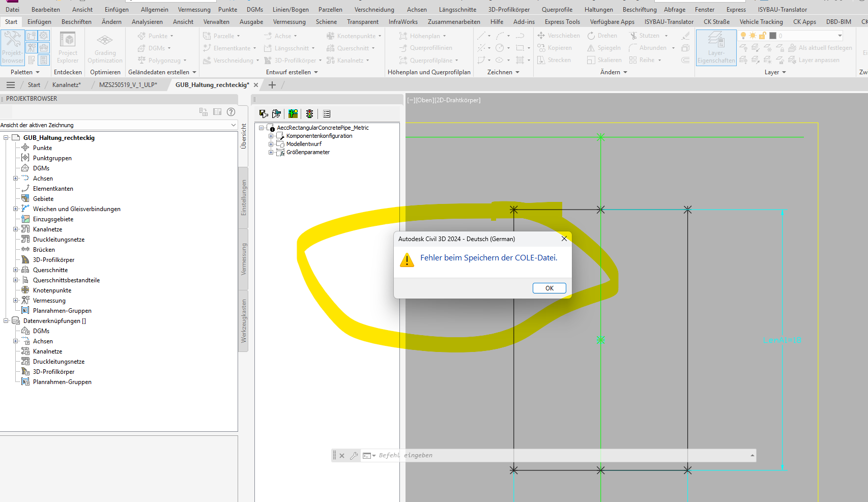Expand the Komponentenkonfiguration tree node
This screenshot has width=868, height=502.
(x=271, y=136)
